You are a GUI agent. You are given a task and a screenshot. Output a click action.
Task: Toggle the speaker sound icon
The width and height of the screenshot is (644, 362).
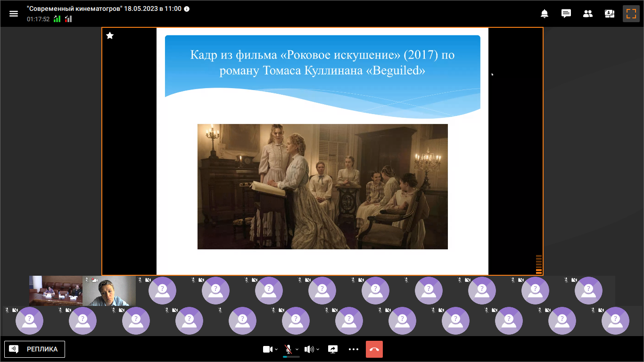pos(309,349)
